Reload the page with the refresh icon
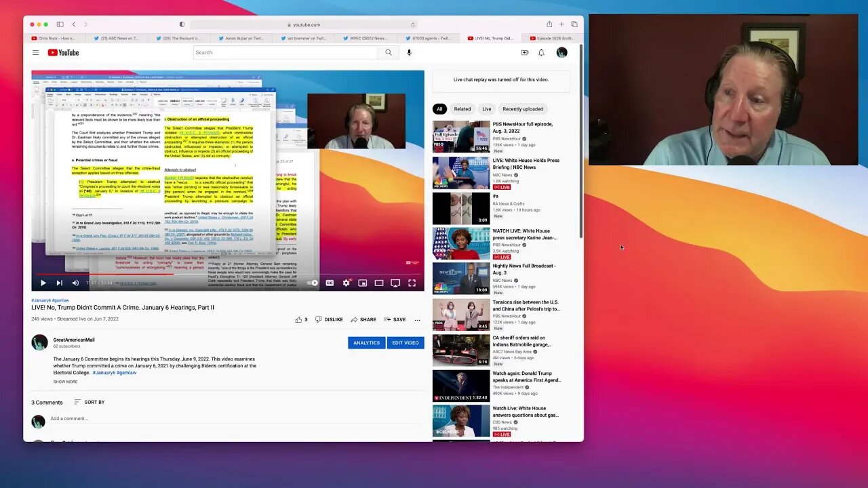Viewport: 868px width, 488px height. [x=413, y=24]
